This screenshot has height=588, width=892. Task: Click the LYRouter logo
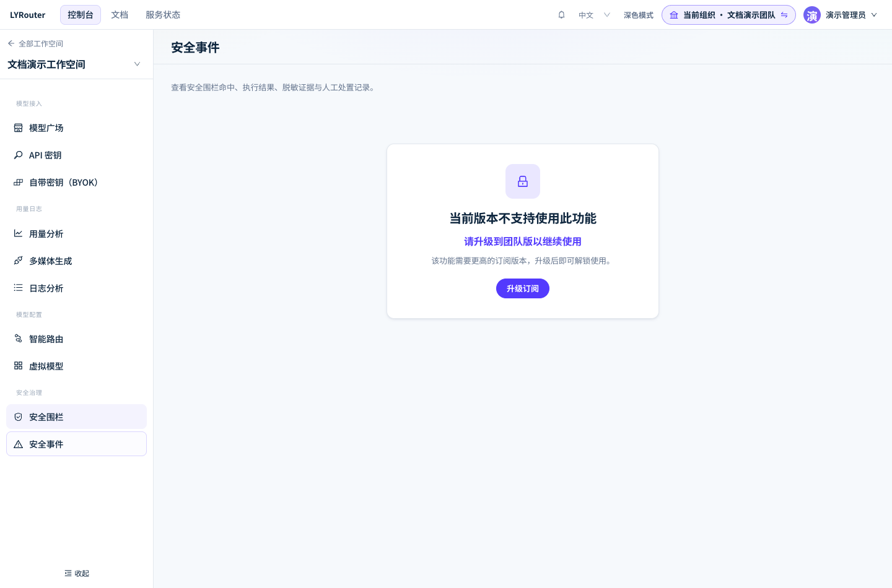(x=28, y=15)
